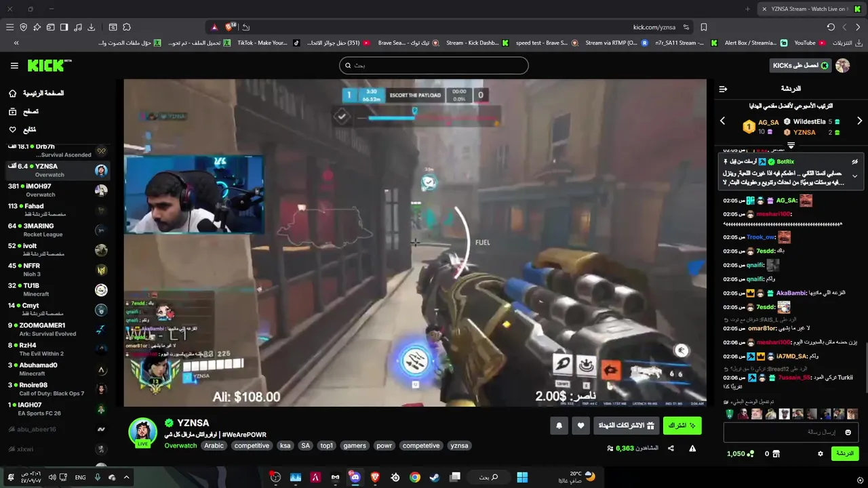The height and width of the screenshot is (488, 868).
Task: Click the competitive tag
Action: click(x=252, y=446)
